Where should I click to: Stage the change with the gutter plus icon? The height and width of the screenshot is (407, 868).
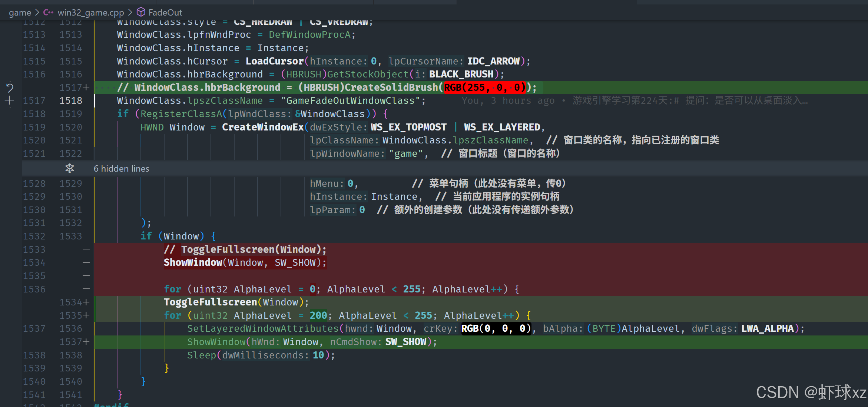pos(10,100)
